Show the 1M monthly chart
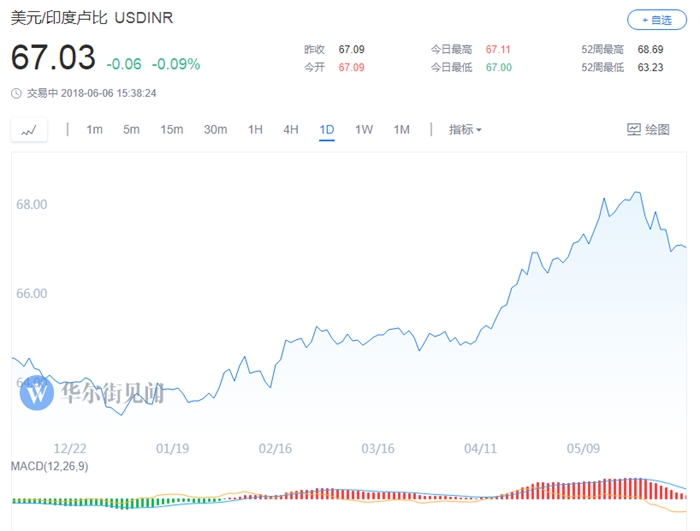The width and height of the screenshot is (700, 531). 401,129
